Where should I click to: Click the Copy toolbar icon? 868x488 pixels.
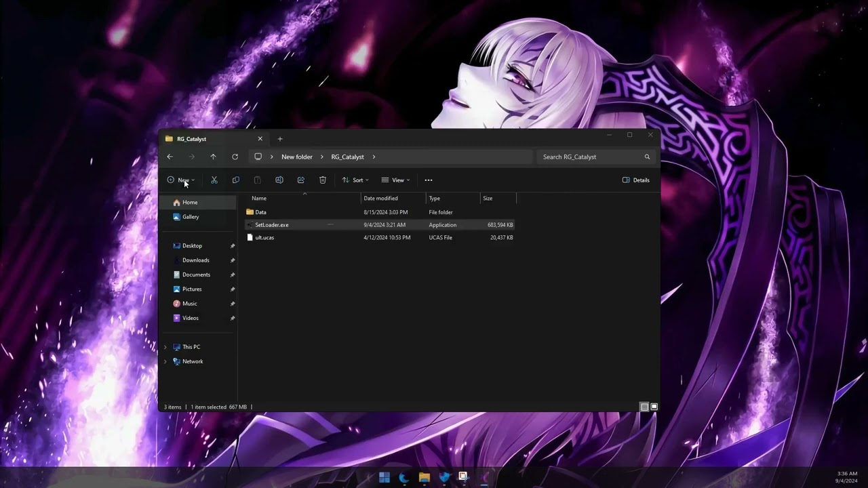[x=236, y=180]
